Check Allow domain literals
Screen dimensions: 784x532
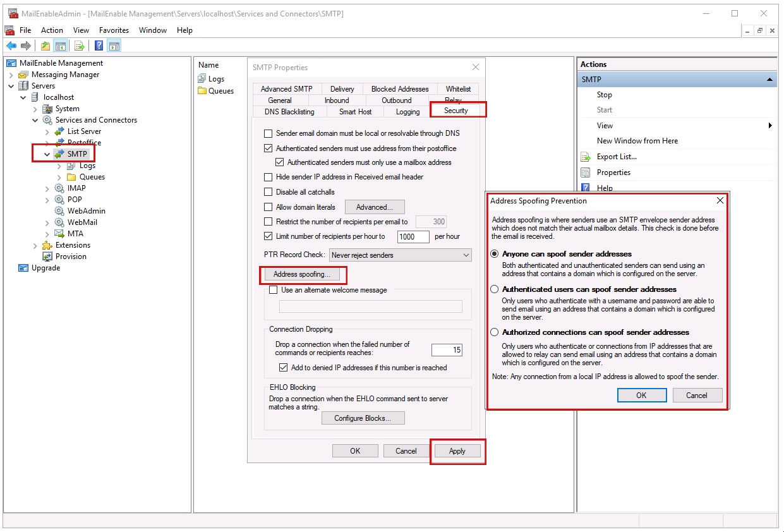click(x=268, y=207)
